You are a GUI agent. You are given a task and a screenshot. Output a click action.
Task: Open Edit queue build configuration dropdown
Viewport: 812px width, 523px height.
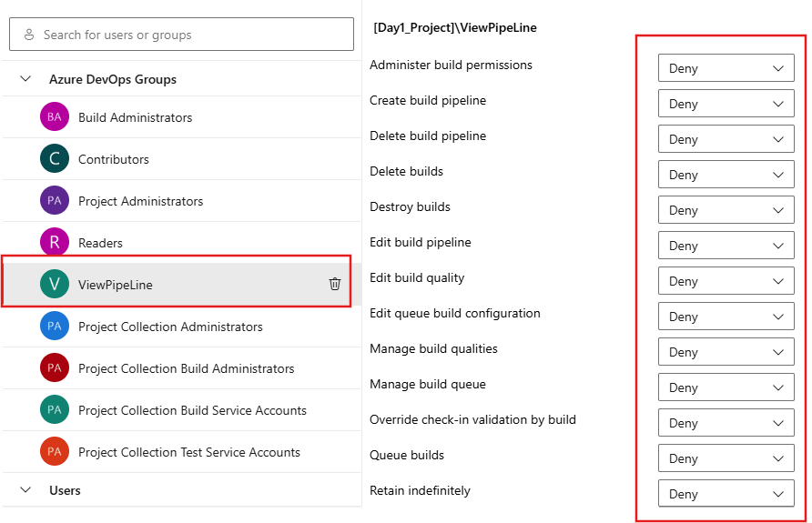(726, 317)
